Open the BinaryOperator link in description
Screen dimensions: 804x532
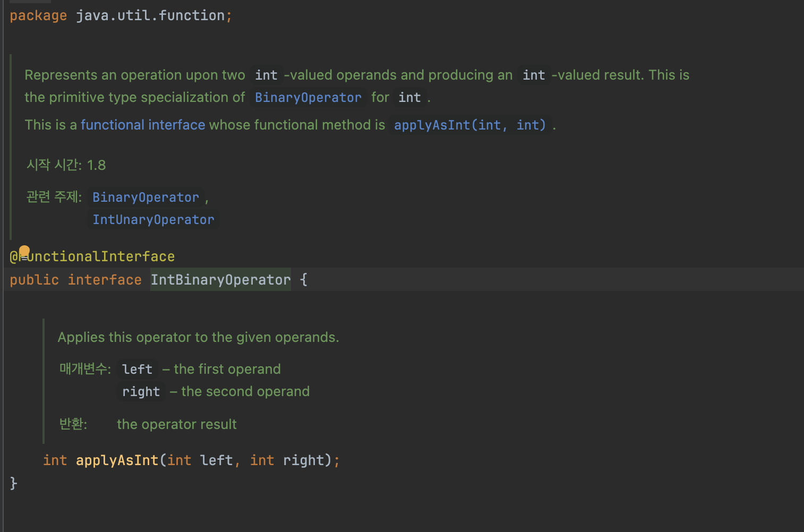308,98
